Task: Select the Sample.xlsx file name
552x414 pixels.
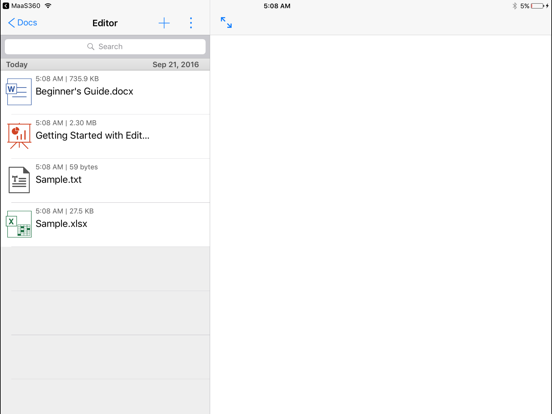Action: pos(61,224)
